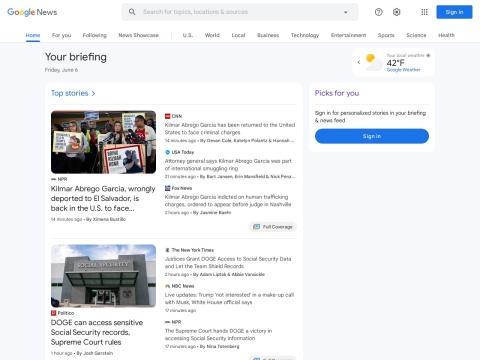Click the Top stories chevron arrow
Image resolution: width=480 pixels, height=360 pixels.
pyautogui.click(x=93, y=93)
